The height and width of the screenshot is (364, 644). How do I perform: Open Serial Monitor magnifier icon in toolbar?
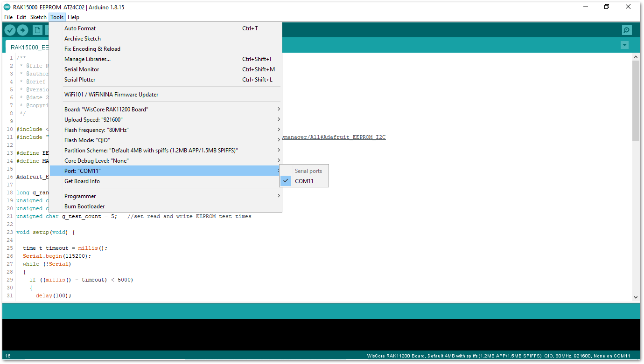point(627,30)
